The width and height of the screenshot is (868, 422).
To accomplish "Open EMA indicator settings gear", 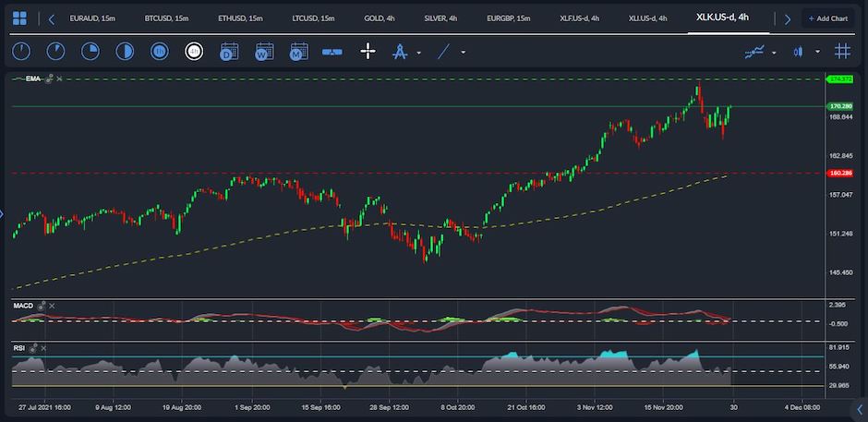I will (49, 78).
